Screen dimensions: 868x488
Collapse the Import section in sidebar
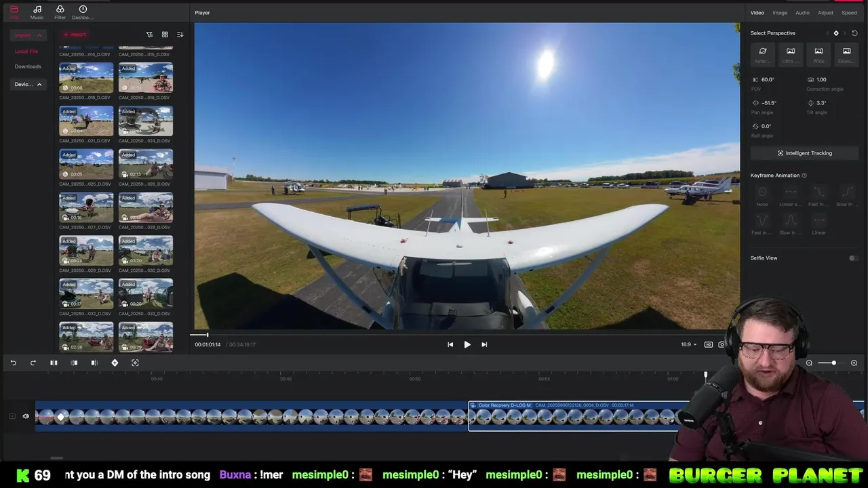[x=39, y=35]
